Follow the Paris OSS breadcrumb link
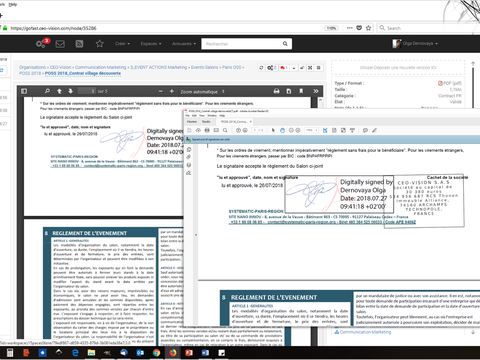This screenshot has width=480, height=360. pos(231,67)
